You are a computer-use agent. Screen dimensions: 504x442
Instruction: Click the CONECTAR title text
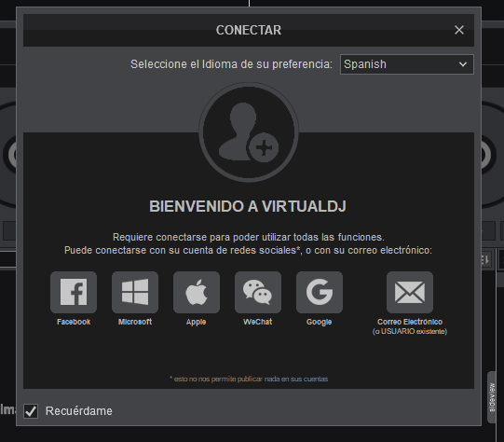pos(249,30)
